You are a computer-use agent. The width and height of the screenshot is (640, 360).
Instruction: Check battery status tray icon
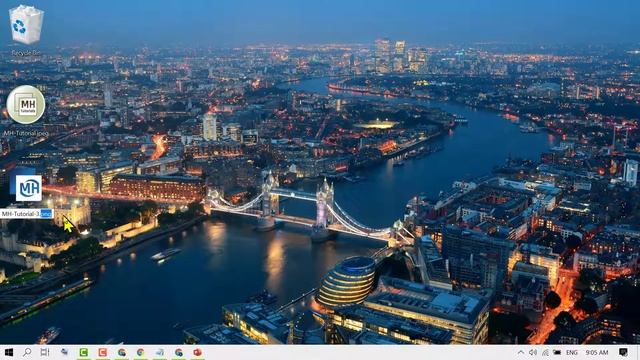(x=557, y=352)
